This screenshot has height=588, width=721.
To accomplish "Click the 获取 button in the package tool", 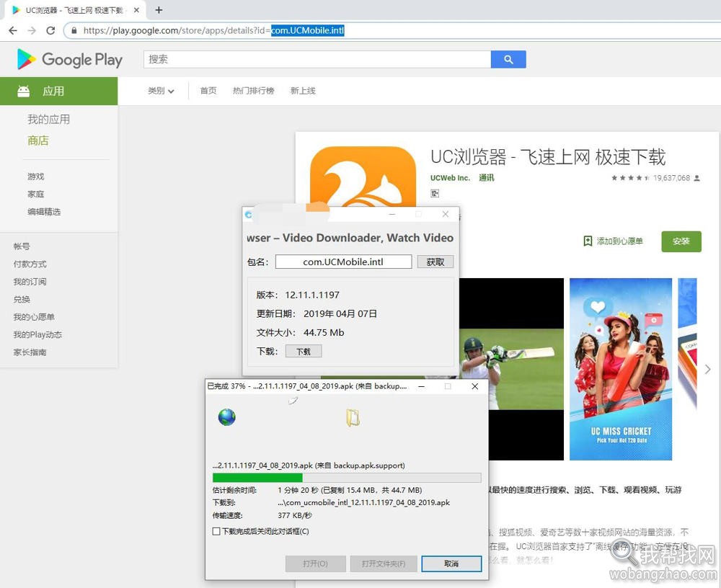I will (x=435, y=262).
